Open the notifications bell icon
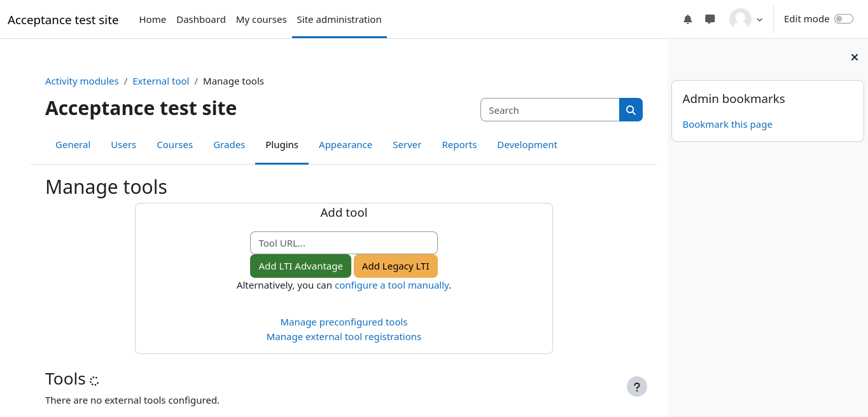 pyautogui.click(x=687, y=19)
